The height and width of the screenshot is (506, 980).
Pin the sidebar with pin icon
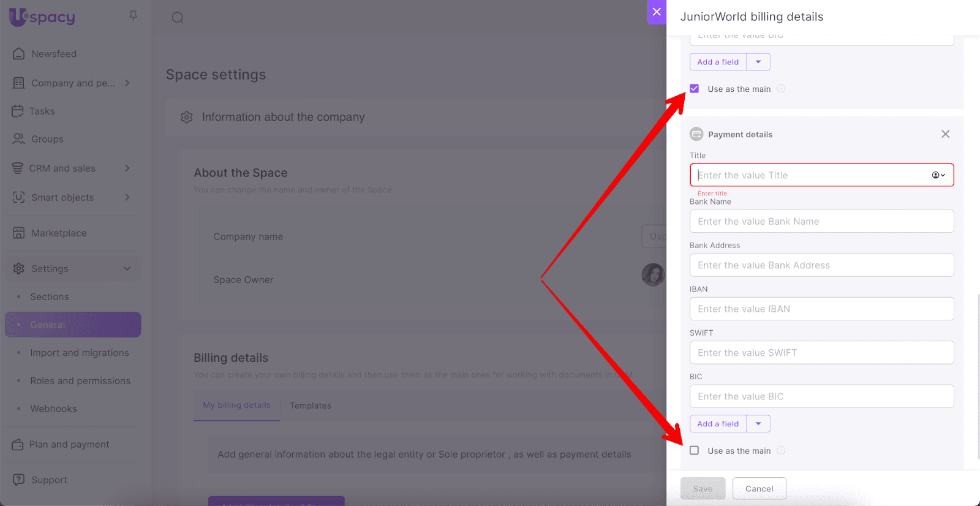tap(133, 16)
